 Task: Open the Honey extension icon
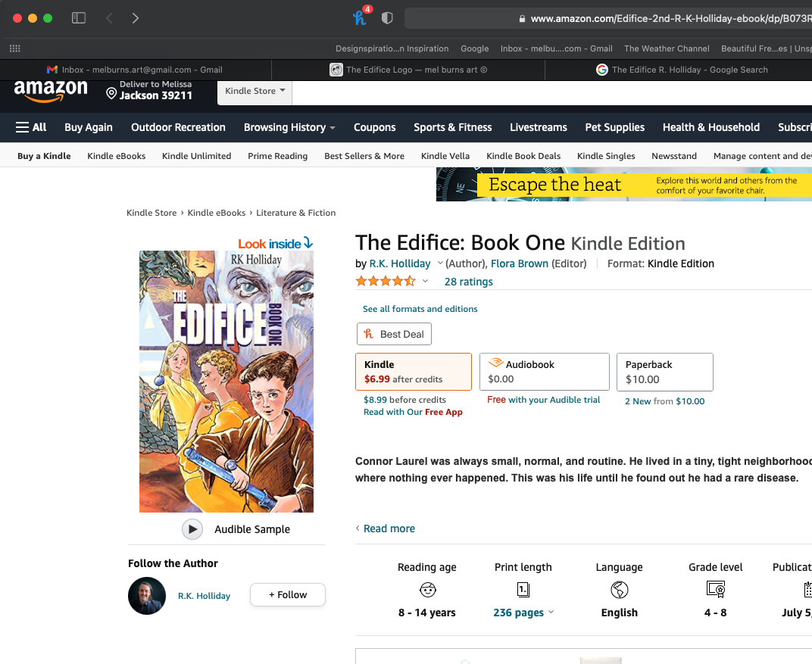pos(360,17)
